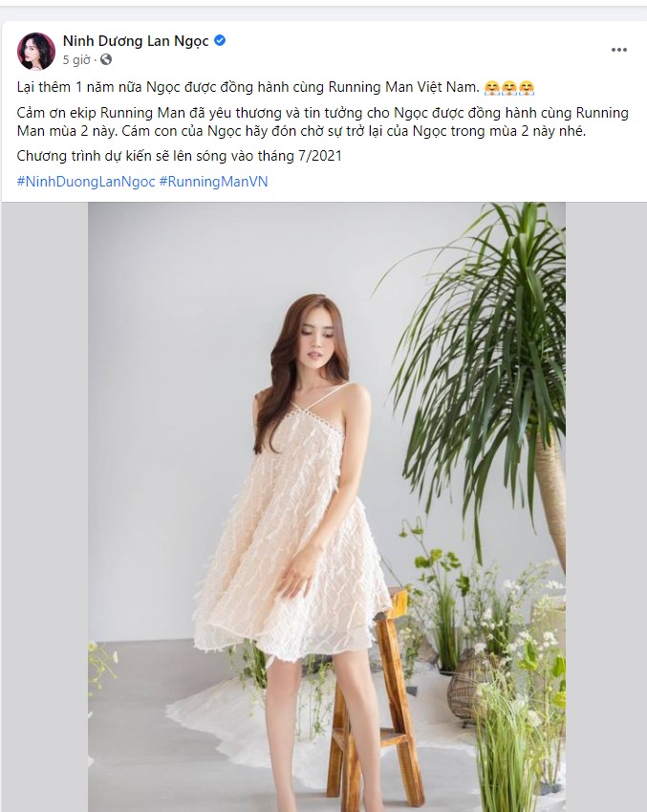Click the gray margin left of the photo
Image resolution: width=647 pixels, height=812 pixels.
[45, 507]
